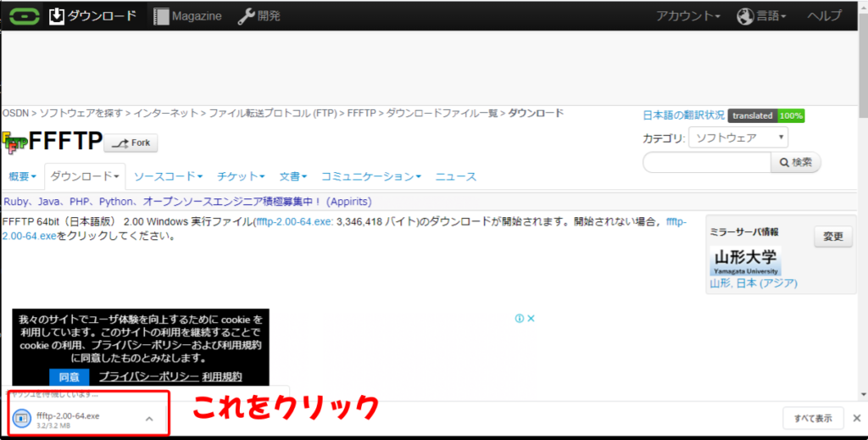Click the FFFTP breadcrumb link
The width and height of the screenshot is (868, 440).
pyautogui.click(x=361, y=114)
